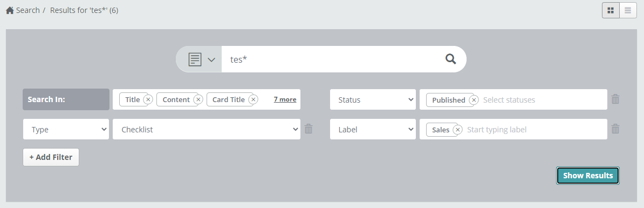Open the Type filter dropdown
Viewport: 644px width, 208px height.
(x=66, y=129)
